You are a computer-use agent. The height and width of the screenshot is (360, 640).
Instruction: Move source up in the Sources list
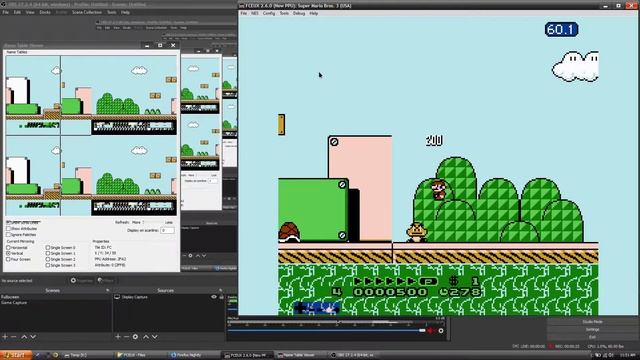(146, 337)
